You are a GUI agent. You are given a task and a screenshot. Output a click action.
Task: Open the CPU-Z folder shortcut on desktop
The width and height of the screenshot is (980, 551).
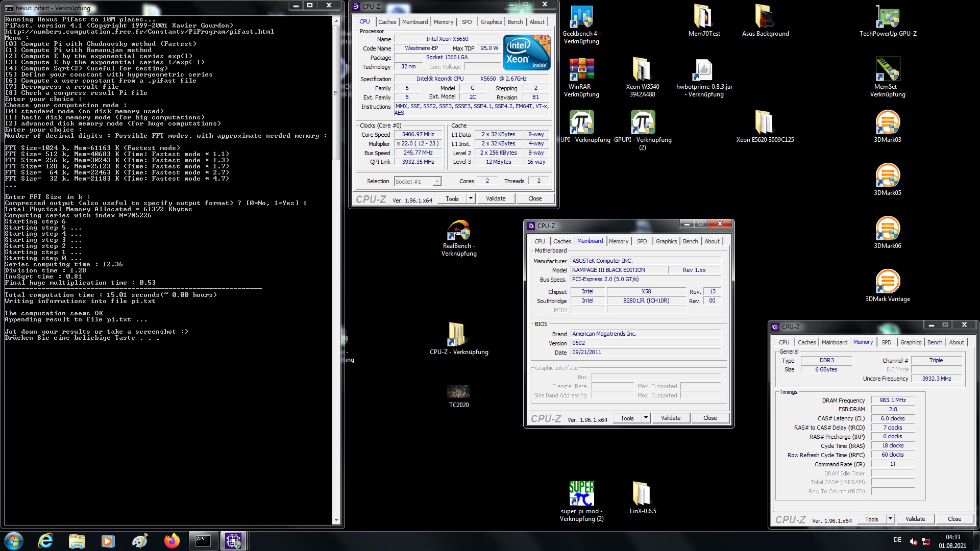pyautogui.click(x=459, y=338)
